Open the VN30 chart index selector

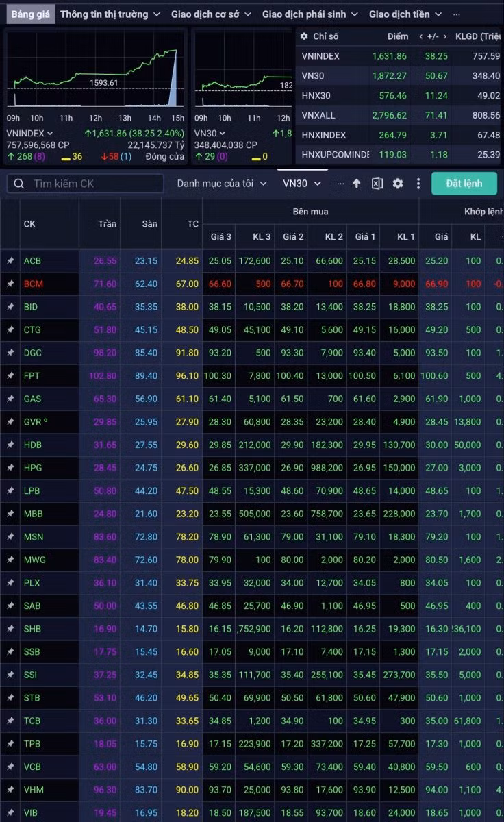pos(210,134)
